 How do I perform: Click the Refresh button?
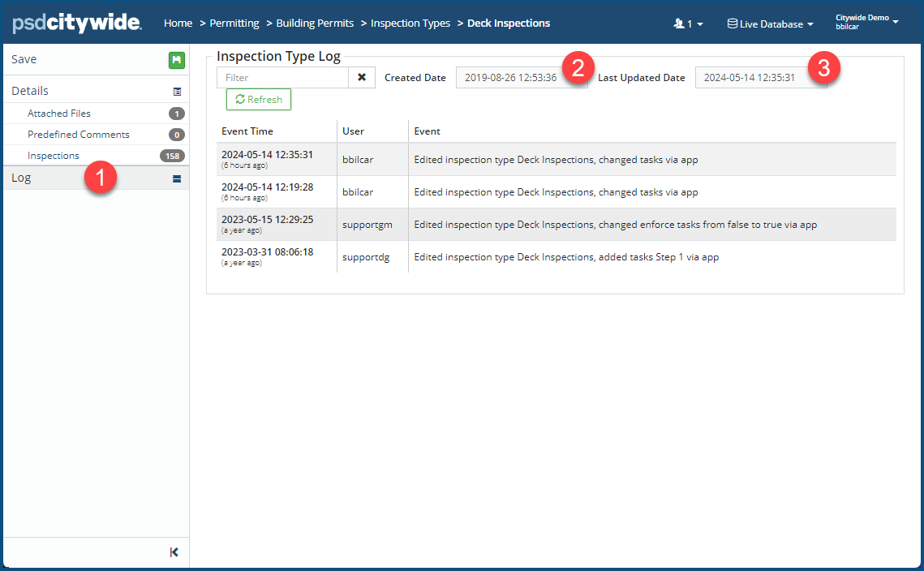[x=258, y=100]
